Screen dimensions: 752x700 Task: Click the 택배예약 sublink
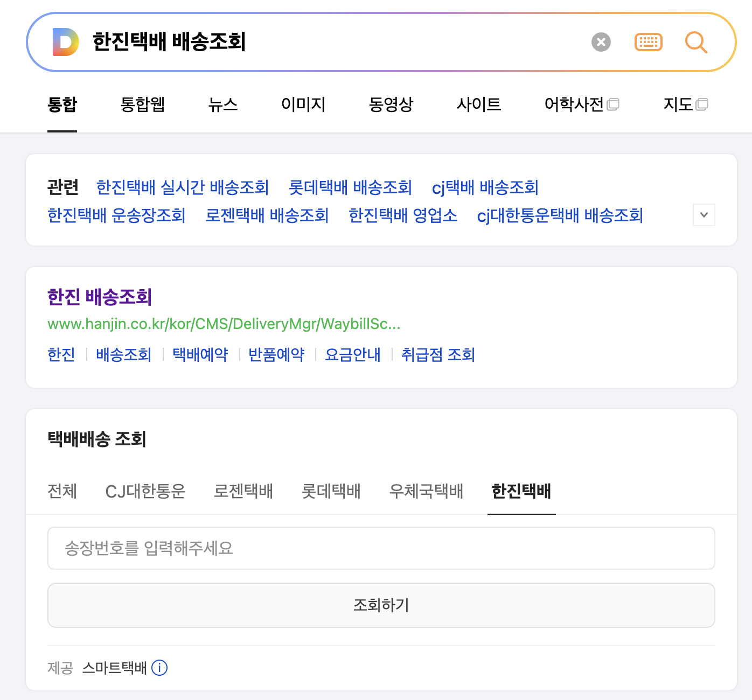[x=200, y=354]
